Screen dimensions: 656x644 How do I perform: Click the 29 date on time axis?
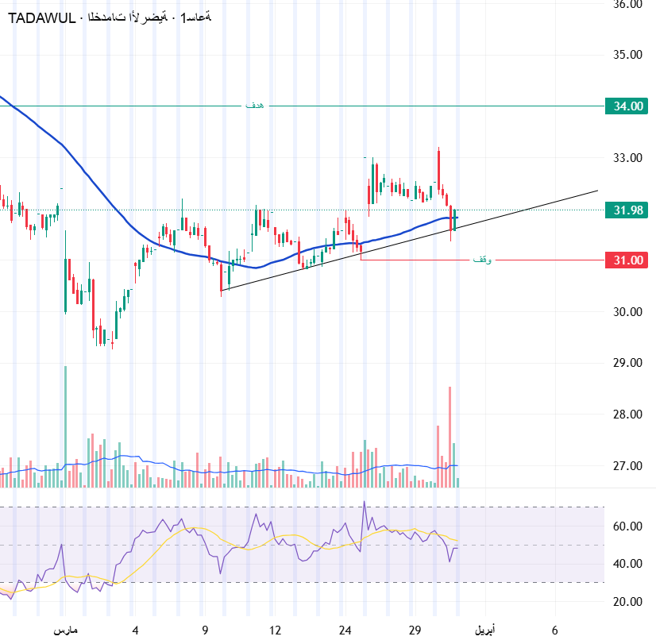coord(414,630)
